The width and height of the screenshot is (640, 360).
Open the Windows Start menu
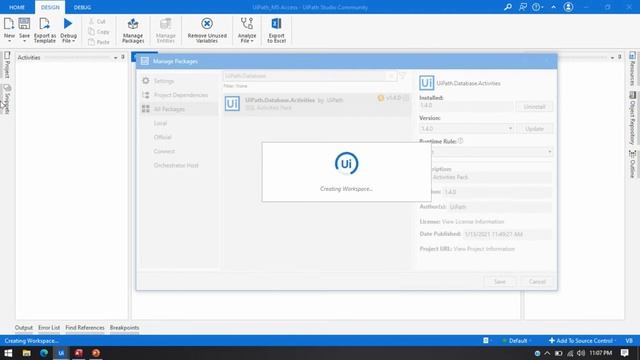tap(8, 353)
